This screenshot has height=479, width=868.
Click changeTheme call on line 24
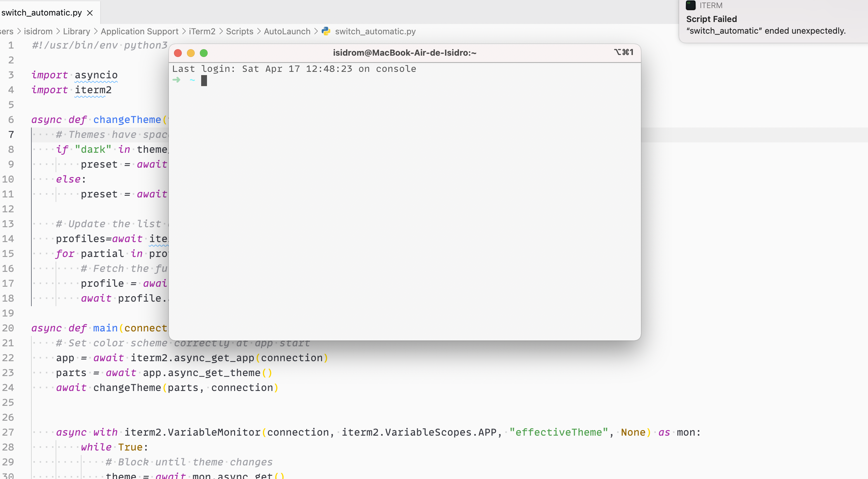pos(127,388)
